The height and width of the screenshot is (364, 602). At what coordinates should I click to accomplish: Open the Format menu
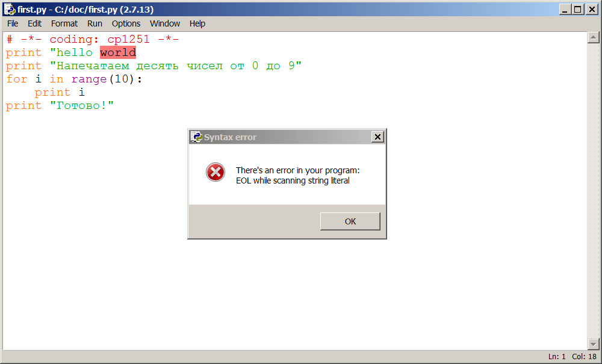tap(64, 24)
